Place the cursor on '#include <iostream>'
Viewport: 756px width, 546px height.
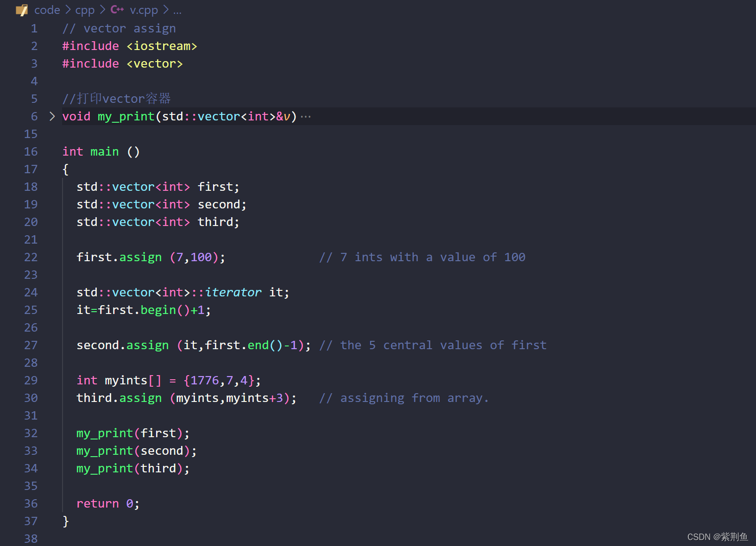130,46
